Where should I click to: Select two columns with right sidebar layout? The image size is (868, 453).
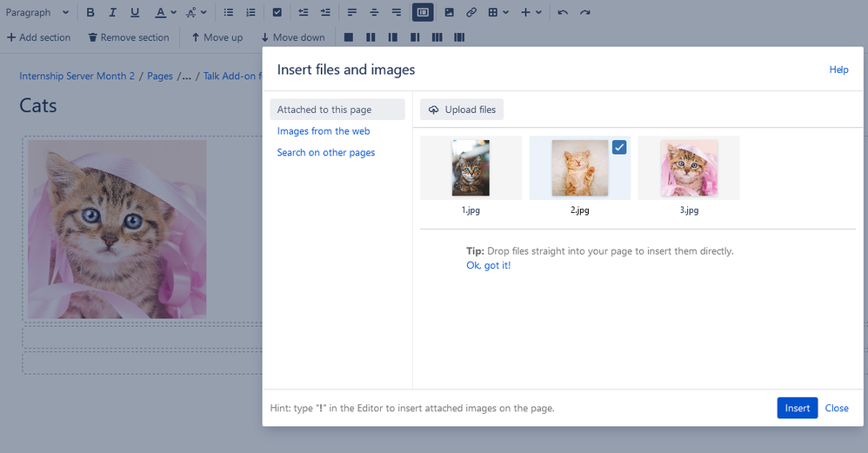pyautogui.click(x=415, y=37)
